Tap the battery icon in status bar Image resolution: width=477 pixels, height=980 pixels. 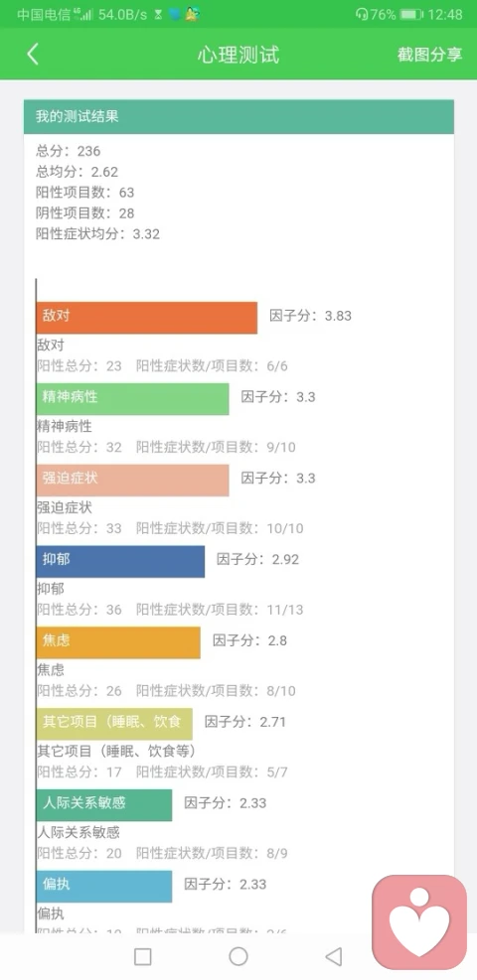(410, 14)
